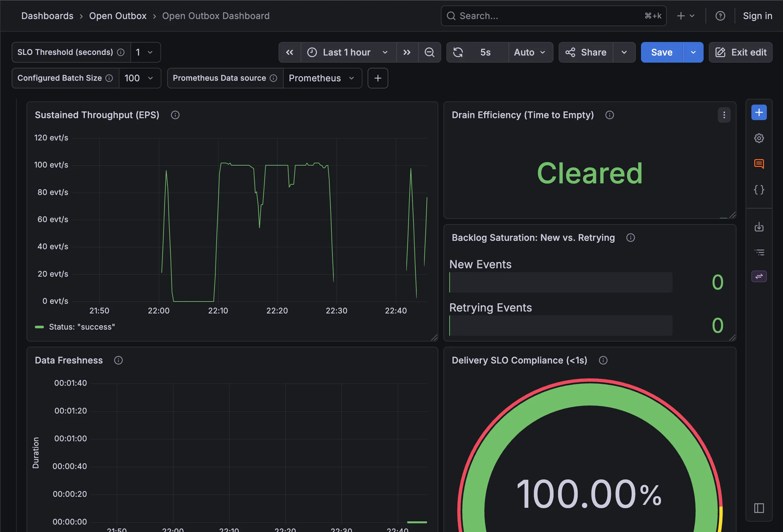
Task: Toggle the Status "success" series in legend
Action: pyautogui.click(x=82, y=327)
